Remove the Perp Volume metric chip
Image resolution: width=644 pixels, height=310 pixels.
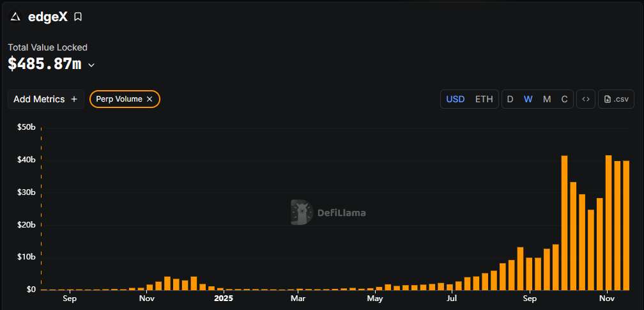click(149, 99)
